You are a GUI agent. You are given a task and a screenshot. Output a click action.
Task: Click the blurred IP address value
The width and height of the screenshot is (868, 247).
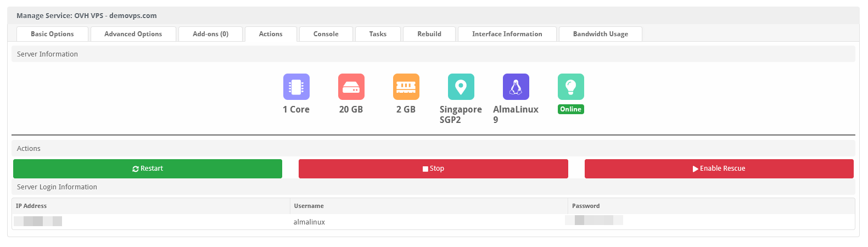(38, 221)
